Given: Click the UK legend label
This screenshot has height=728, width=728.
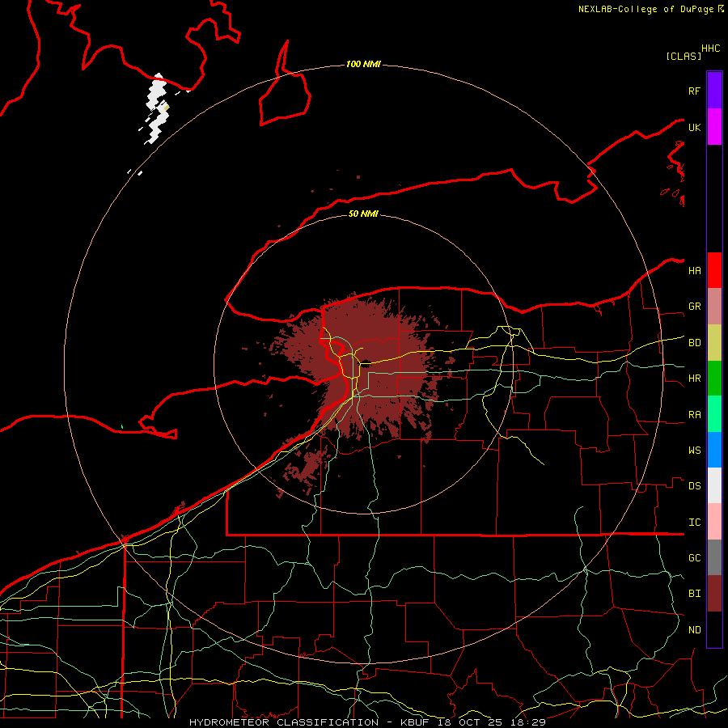Looking at the screenshot, I should 694,127.
